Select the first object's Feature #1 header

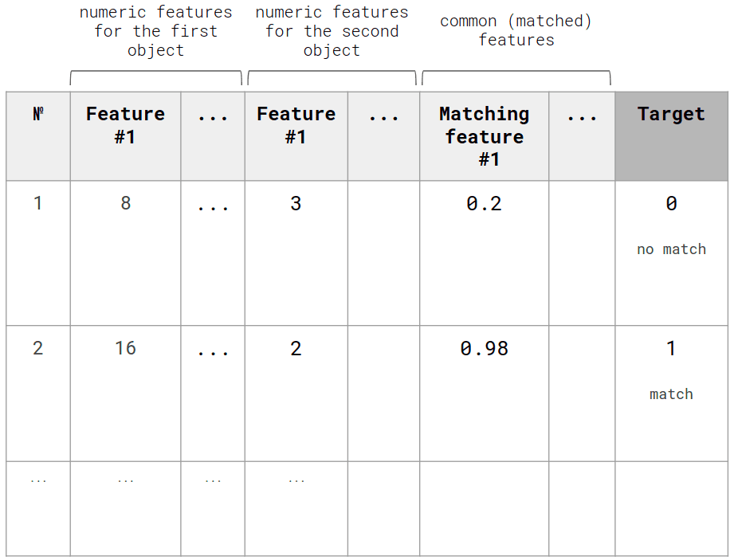[x=125, y=125]
